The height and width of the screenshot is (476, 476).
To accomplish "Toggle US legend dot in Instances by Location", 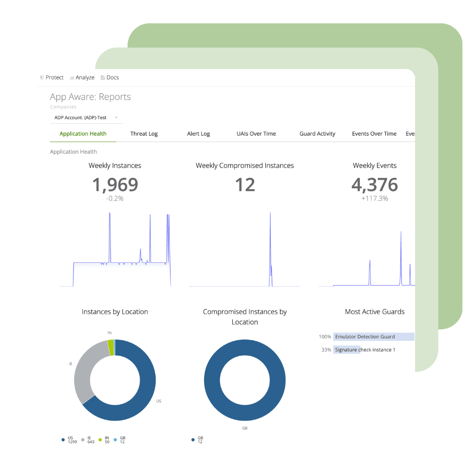I will click(x=63, y=440).
